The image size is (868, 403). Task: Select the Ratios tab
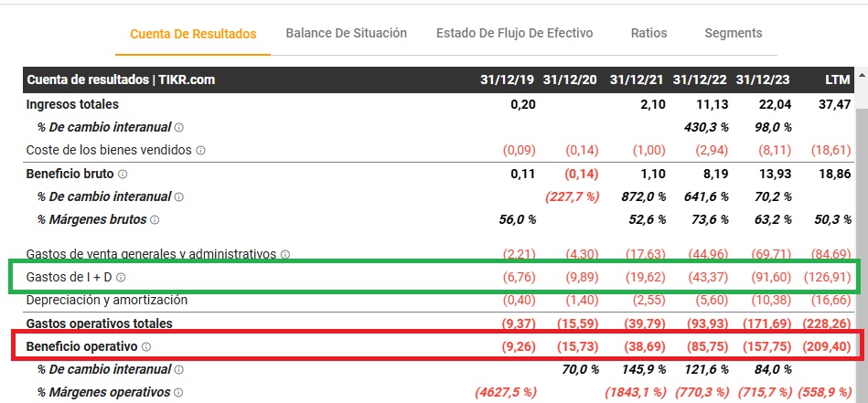click(x=648, y=33)
